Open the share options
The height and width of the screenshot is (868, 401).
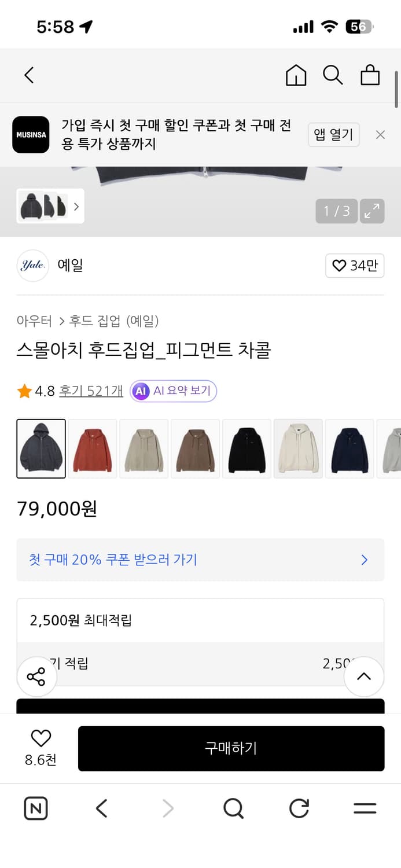pyautogui.click(x=36, y=676)
